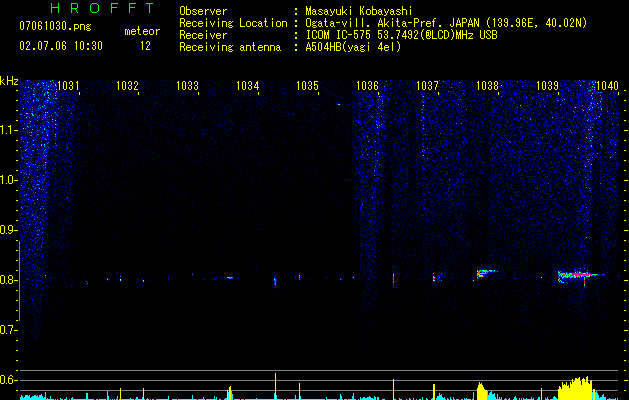
Task: Click the yellow intensity peak below 1038
Action: click(x=481, y=391)
